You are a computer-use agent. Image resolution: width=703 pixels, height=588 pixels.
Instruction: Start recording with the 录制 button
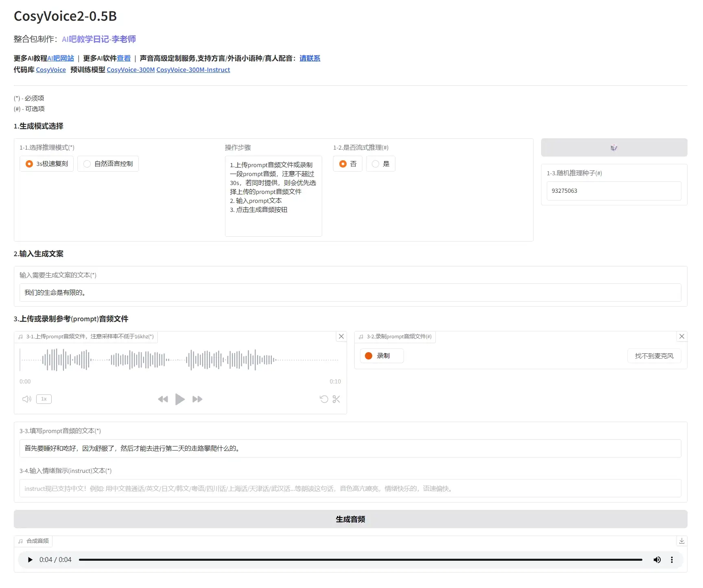click(382, 356)
